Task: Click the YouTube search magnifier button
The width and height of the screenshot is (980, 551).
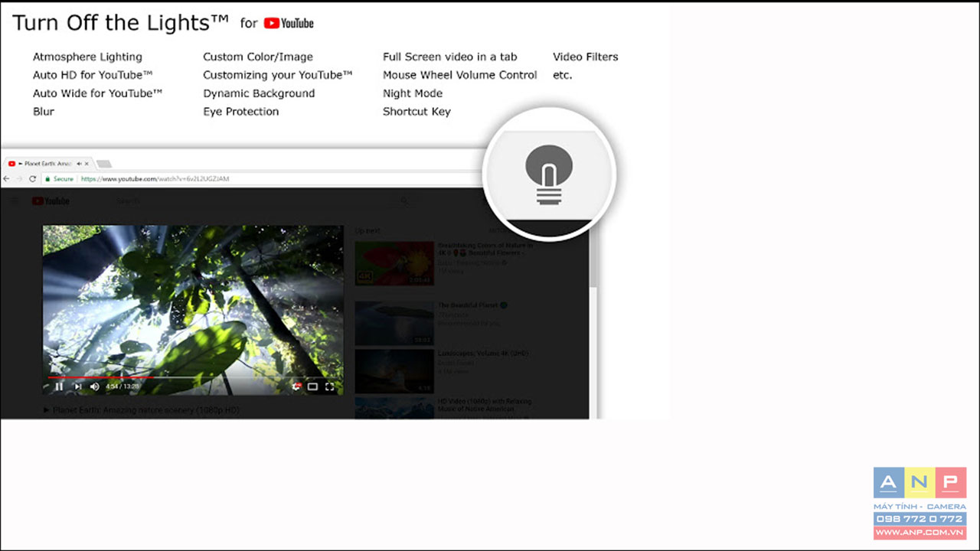Action: click(x=404, y=201)
